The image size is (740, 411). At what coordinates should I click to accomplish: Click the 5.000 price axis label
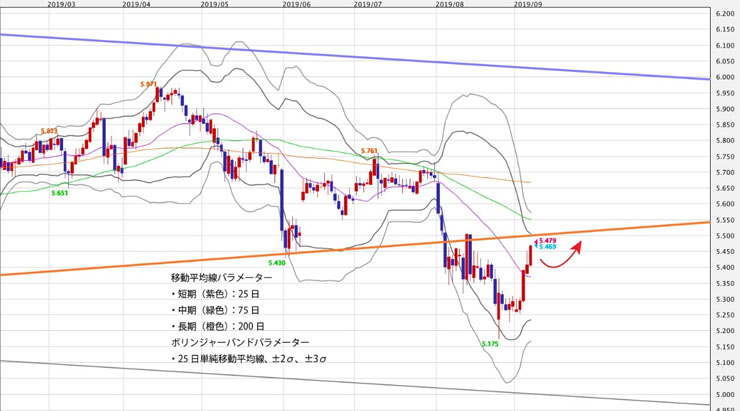725,394
